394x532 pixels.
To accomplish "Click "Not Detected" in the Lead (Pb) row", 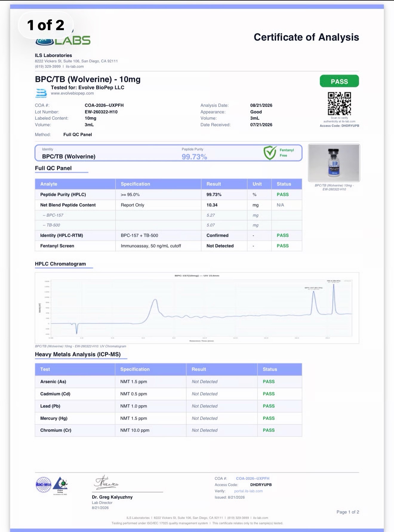I will (204, 406).
